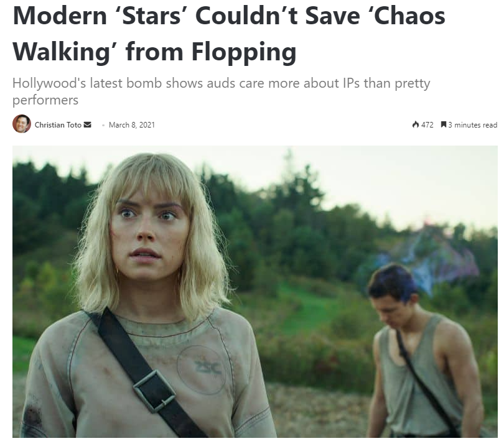The height and width of the screenshot is (446, 504).
Task: Click the March 8, 2021 date
Action: [x=132, y=124]
